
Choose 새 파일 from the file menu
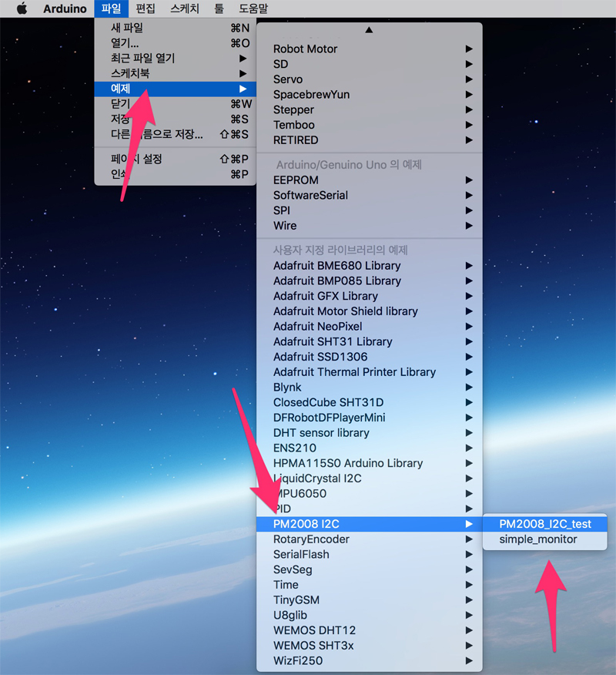[175, 28]
